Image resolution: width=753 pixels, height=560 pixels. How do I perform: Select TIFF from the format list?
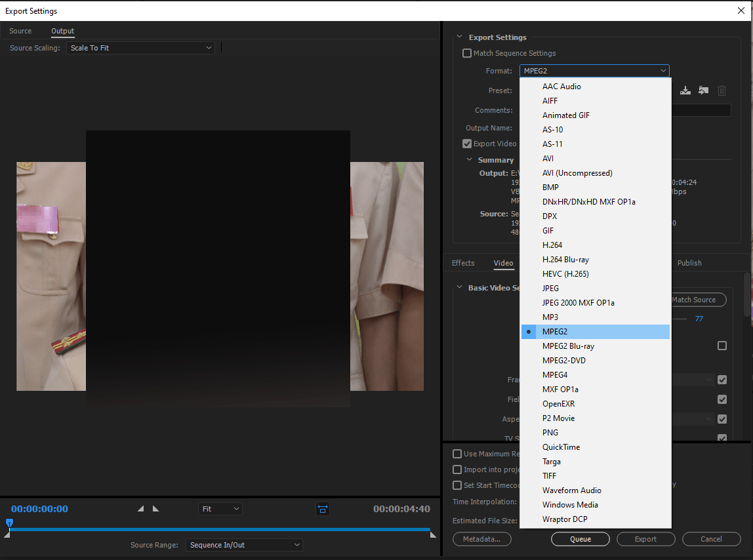click(596, 476)
